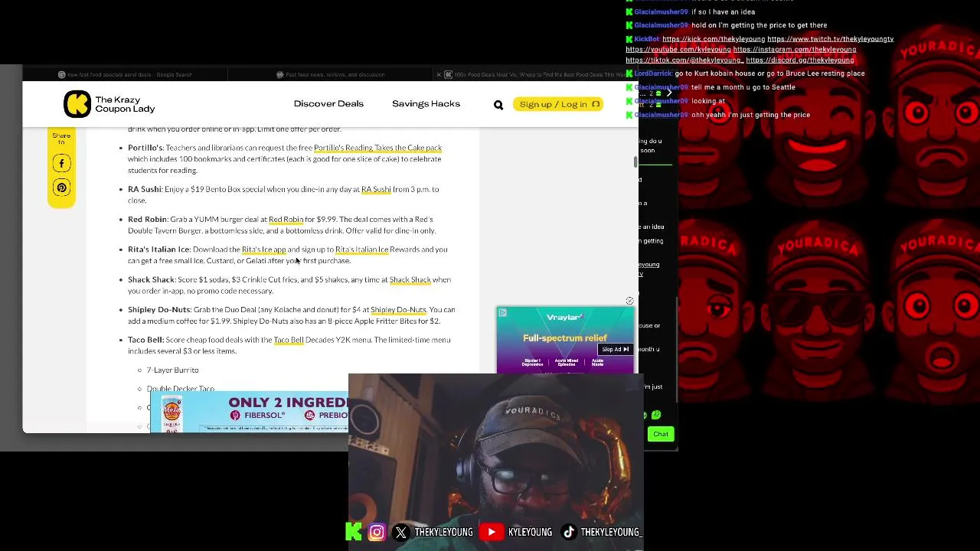The width and height of the screenshot is (980, 551).
Task: Open tiktok.com/@thekyleyoung_ chat link
Action: [684, 60]
